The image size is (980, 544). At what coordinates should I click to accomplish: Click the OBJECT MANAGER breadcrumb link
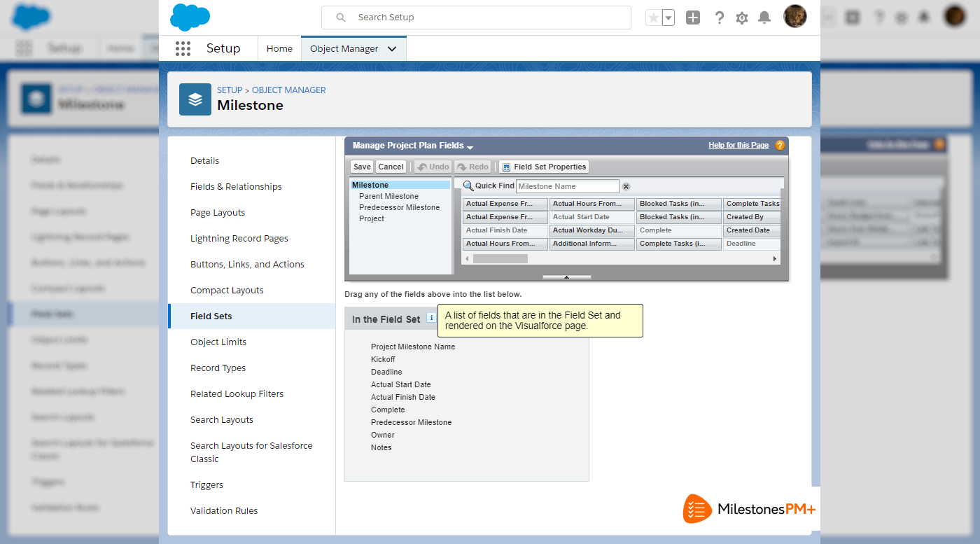point(289,90)
